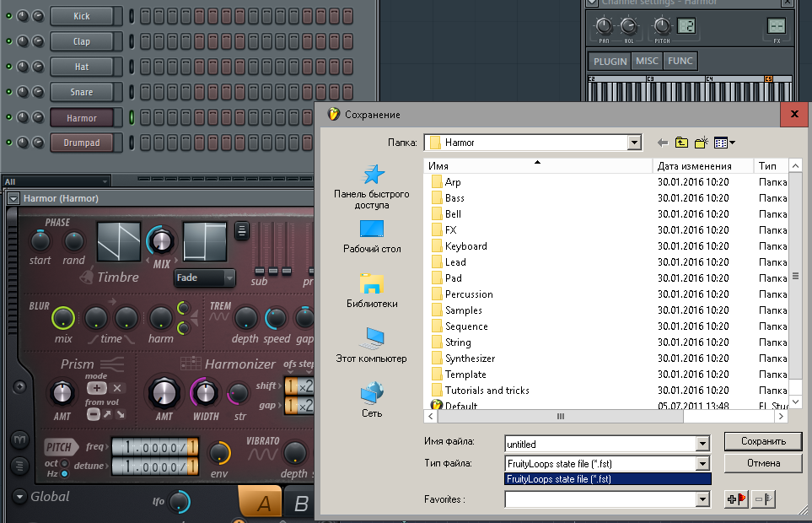Switch to PLUGIN tab in Channel settings
Image resolution: width=812 pixels, height=523 pixels.
tap(610, 61)
